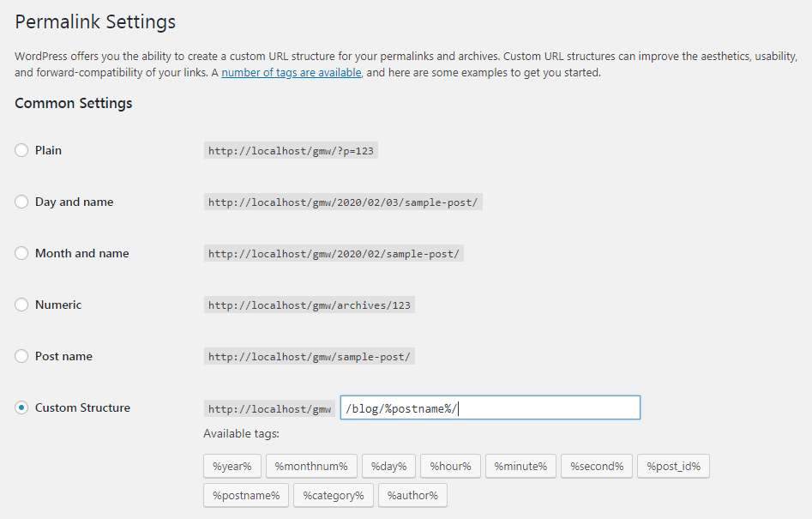Click the %day% tag button
This screenshot has height=519, width=812.
click(x=388, y=466)
